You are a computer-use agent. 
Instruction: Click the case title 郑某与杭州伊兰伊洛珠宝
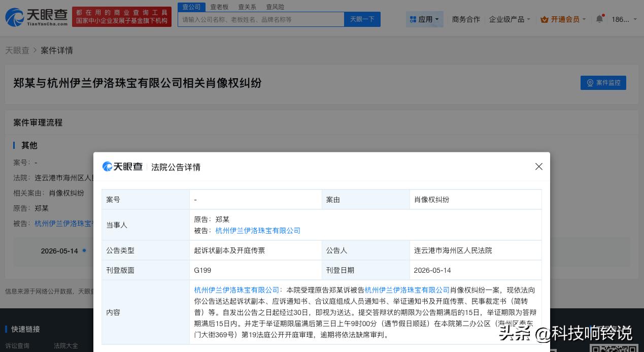coord(138,83)
